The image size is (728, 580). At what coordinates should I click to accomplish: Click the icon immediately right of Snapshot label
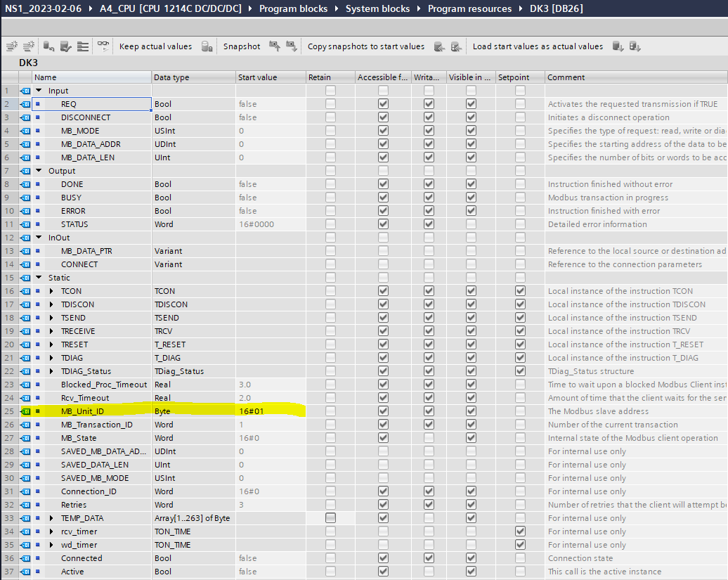[x=274, y=46]
